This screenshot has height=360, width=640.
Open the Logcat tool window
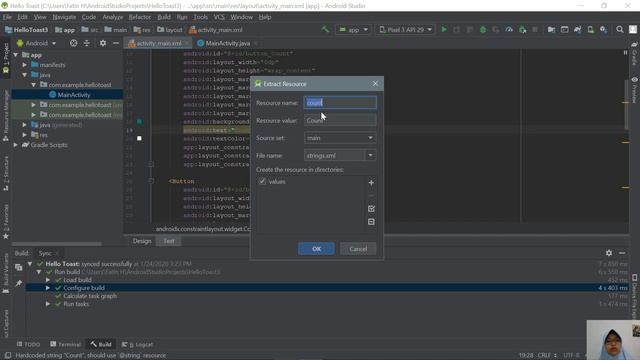pyautogui.click(x=137, y=344)
